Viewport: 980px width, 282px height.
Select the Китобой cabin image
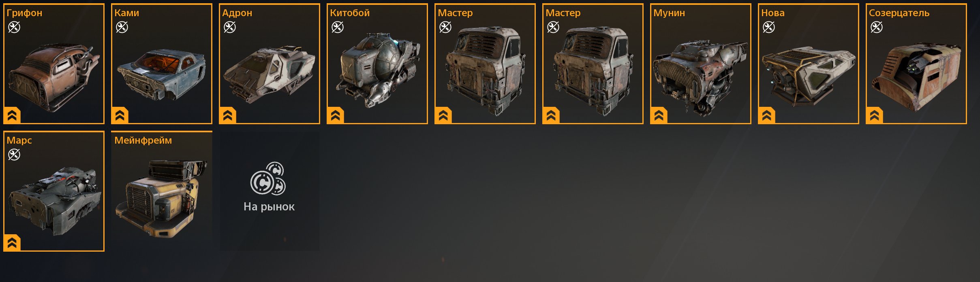pyautogui.click(x=377, y=70)
